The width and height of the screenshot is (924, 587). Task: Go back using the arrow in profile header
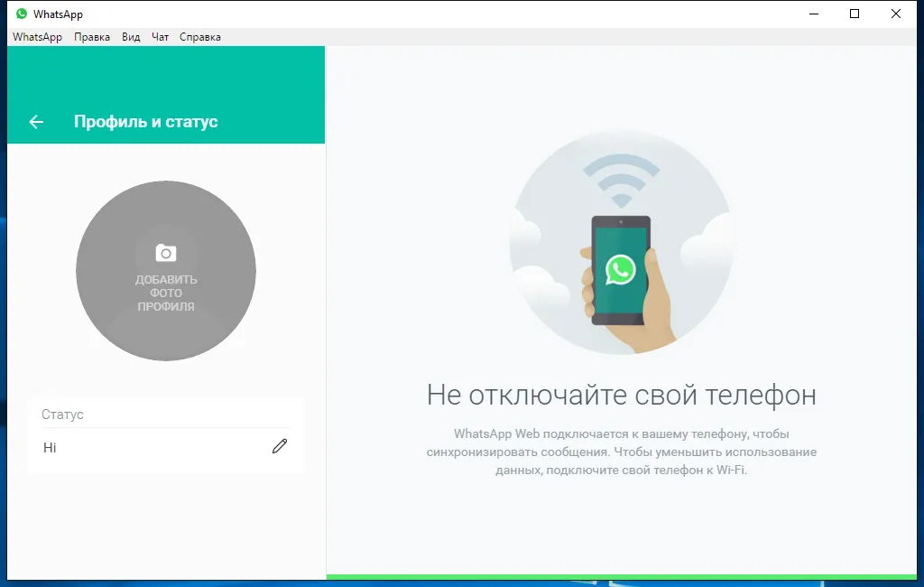[x=36, y=122]
